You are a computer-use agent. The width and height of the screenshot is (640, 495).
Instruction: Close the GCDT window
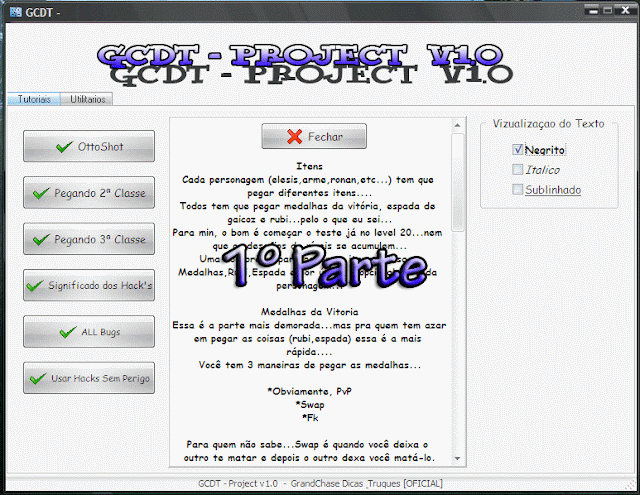pos(625,11)
